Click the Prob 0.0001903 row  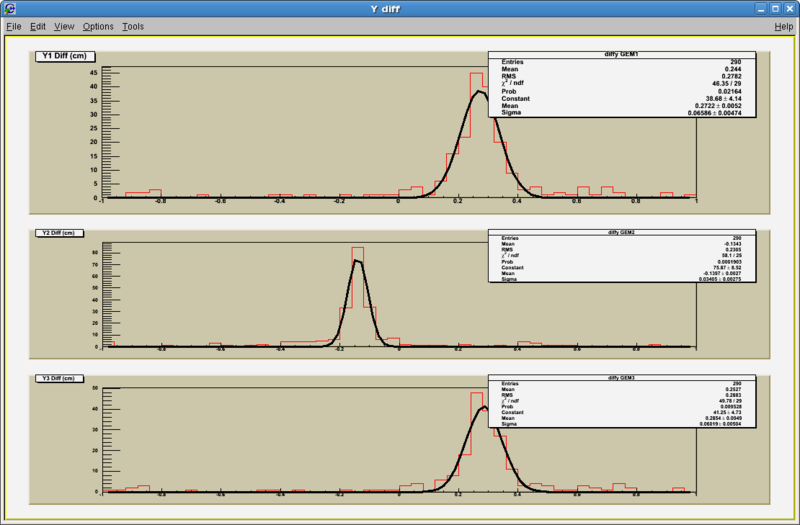click(x=621, y=262)
